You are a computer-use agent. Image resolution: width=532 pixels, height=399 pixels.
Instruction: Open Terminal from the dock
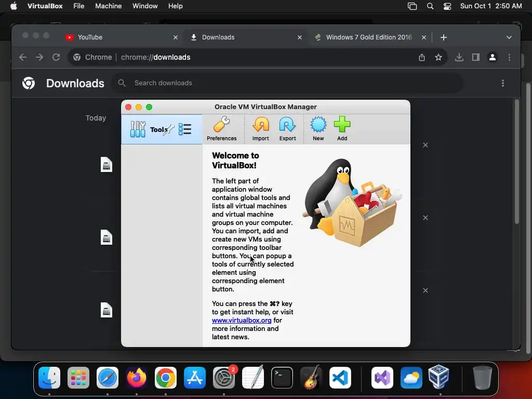(x=282, y=378)
